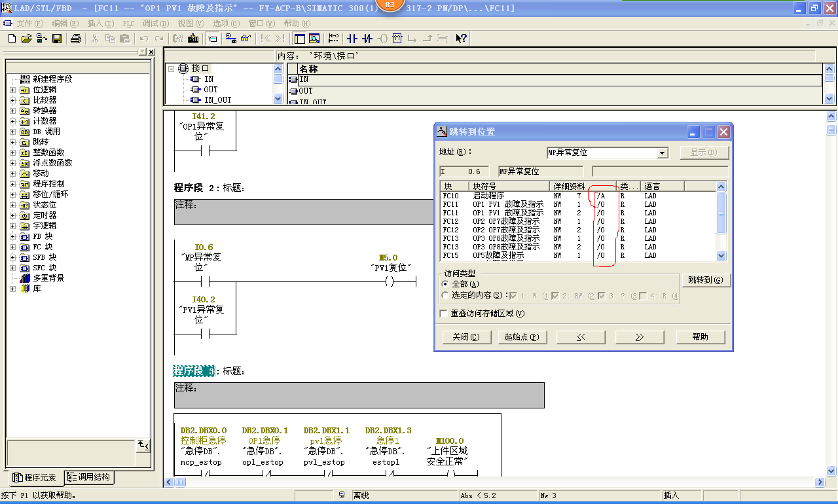Image resolution: width=838 pixels, height=504 pixels.
Task: Click the >> next button in dialog
Action: click(x=640, y=337)
